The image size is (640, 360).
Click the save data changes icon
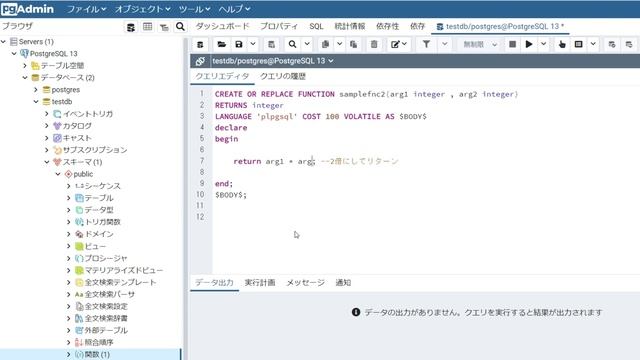[271, 44]
